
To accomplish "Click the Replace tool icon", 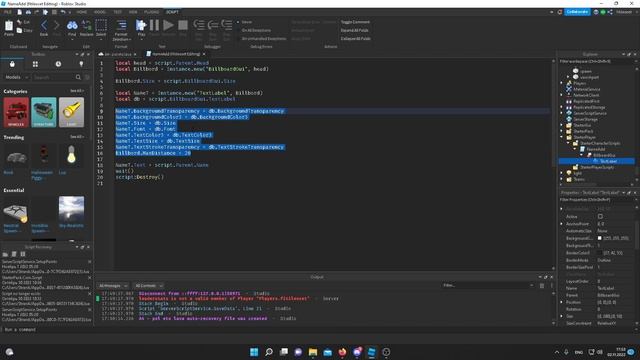I will (x=86, y=26).
